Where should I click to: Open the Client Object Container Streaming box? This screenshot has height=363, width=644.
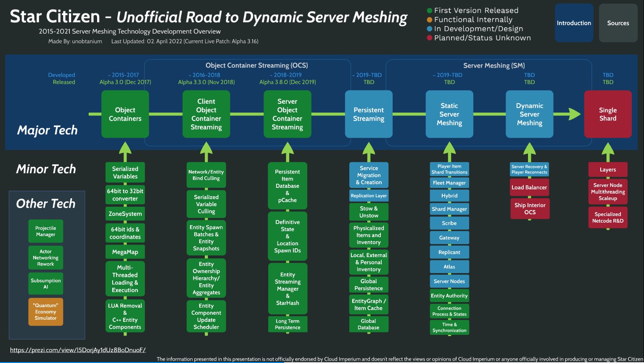point(206,114)
